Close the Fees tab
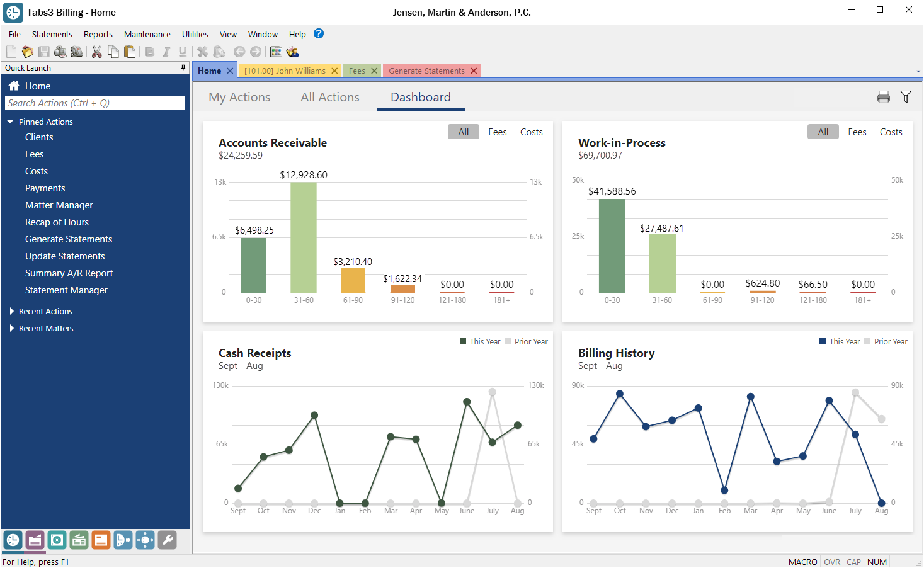The height and width of the screenshot is (568, 924). click(x=375, y=71)
